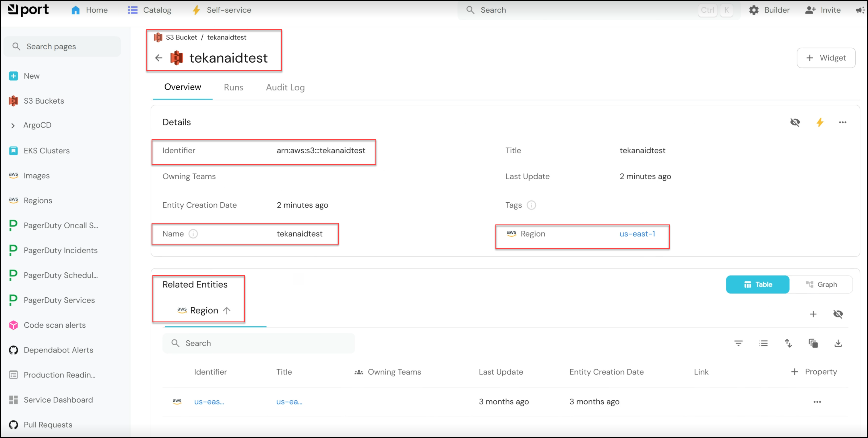Screen dimensions: 868x438
Task: Open the Images page
Action: [29, 176]
